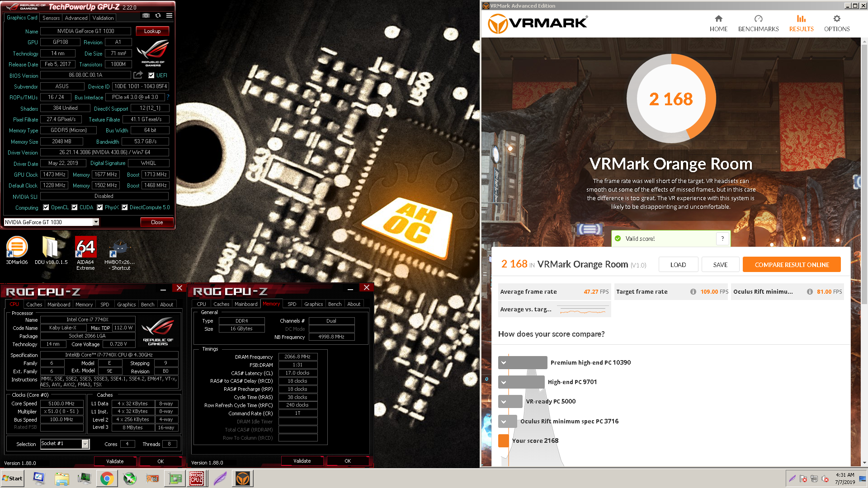Switch to the GPU-Z Advanced tab

(76, 18)
